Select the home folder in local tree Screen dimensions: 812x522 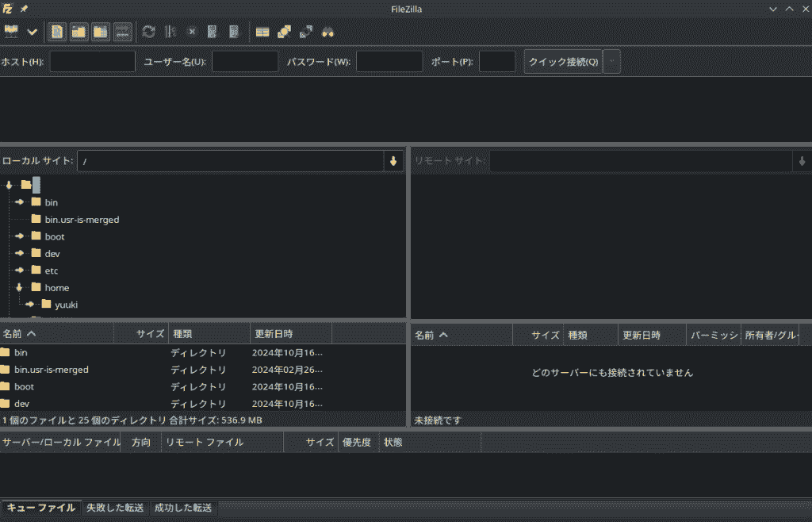57,287
